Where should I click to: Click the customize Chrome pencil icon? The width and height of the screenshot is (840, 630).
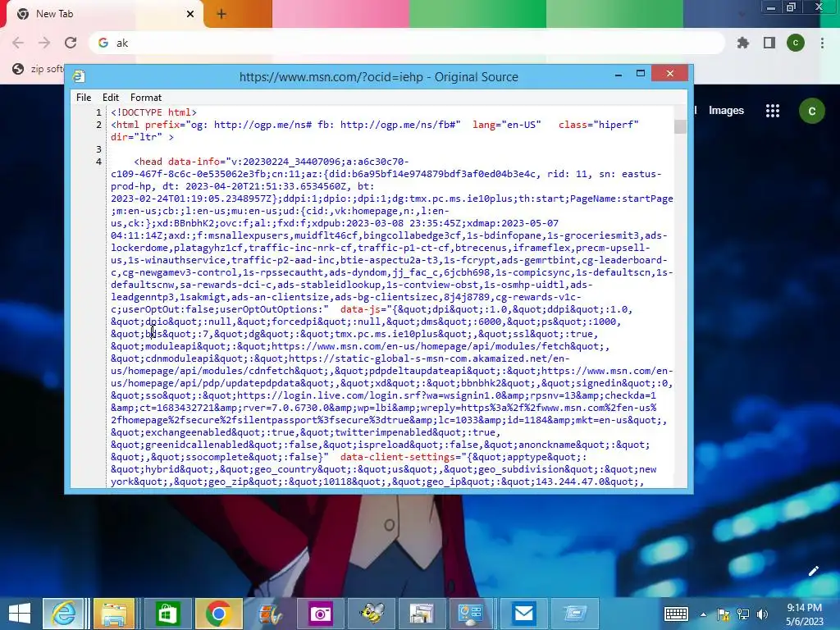(813, 571)
